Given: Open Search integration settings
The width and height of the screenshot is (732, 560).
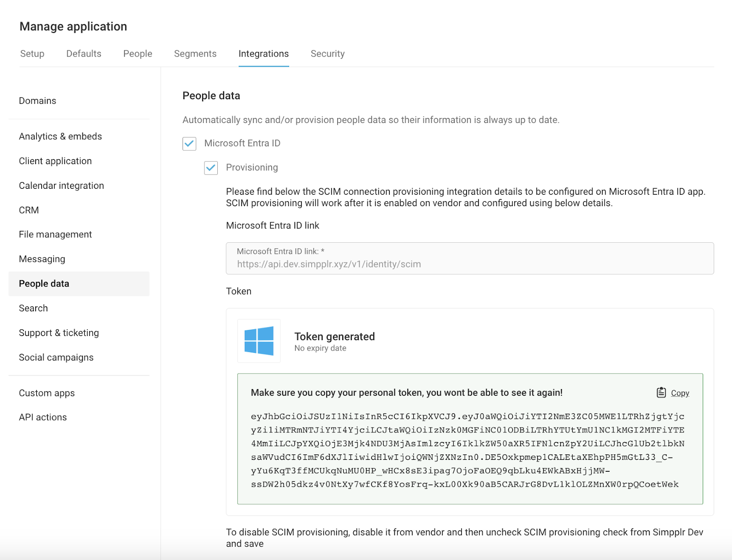Looking at the screenshot, I should [x=33, y=308].
